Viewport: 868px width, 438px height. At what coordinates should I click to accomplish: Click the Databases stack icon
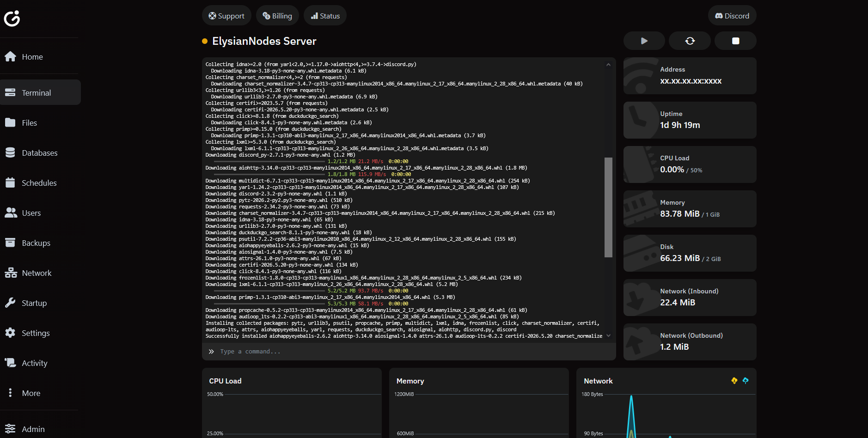[10, 152]
